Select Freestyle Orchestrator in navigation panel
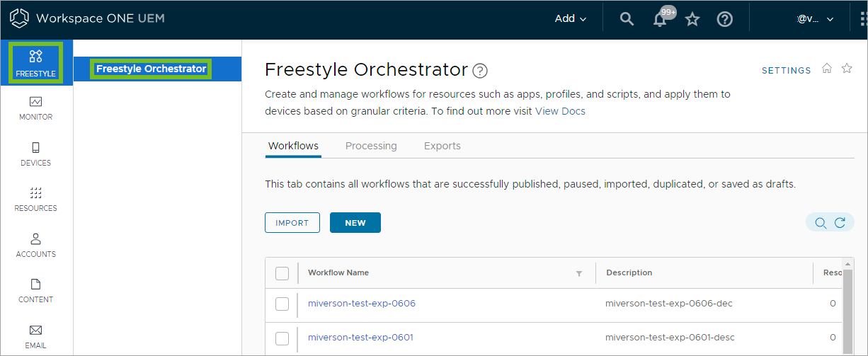 (152, 69)
